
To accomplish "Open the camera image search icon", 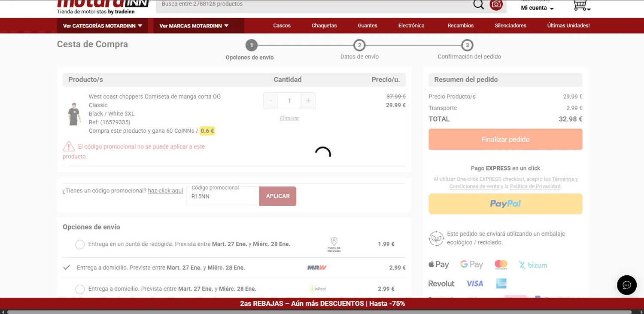I will (x=496, y=4).
